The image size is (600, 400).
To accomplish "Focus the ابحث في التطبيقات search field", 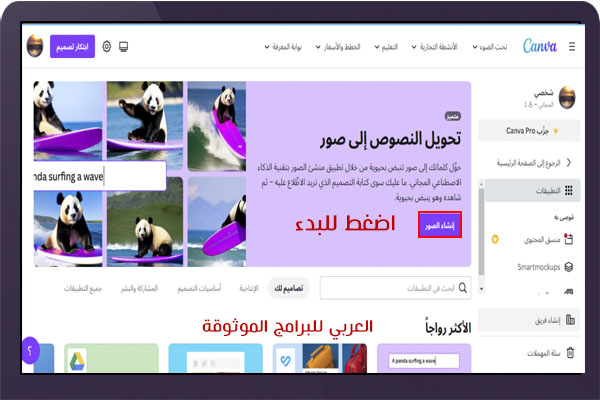I will coord(396,288).
